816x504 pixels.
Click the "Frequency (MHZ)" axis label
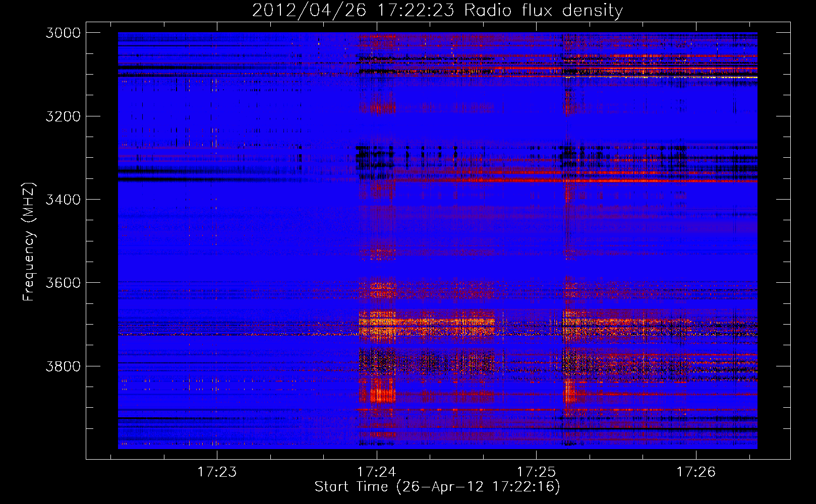(29, 242)
